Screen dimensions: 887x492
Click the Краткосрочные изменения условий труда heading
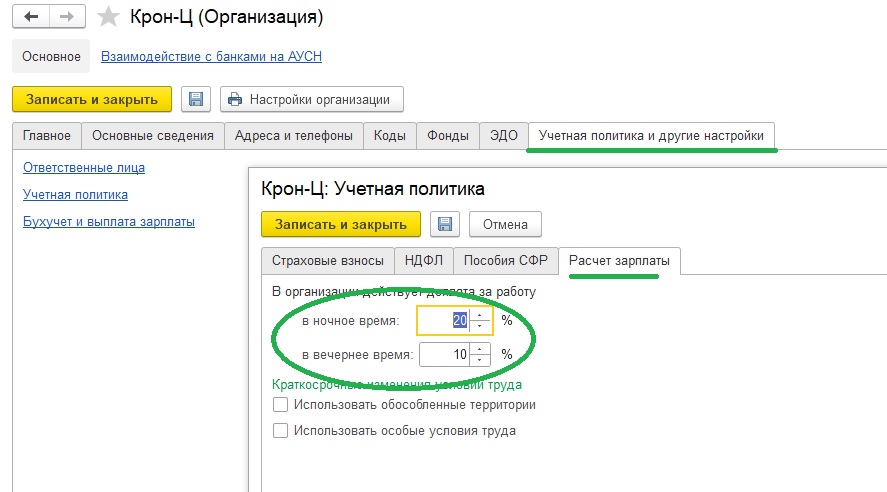[397, 385]
